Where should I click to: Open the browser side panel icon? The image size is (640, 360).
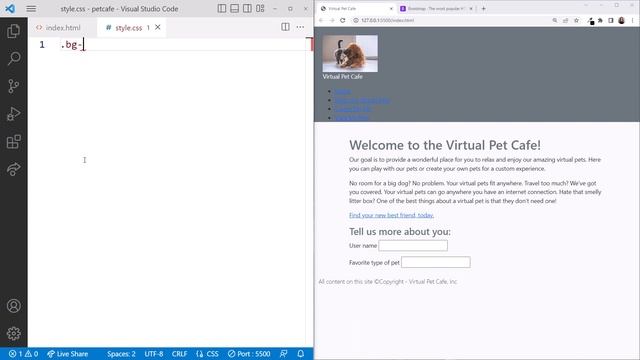point(611,20)
